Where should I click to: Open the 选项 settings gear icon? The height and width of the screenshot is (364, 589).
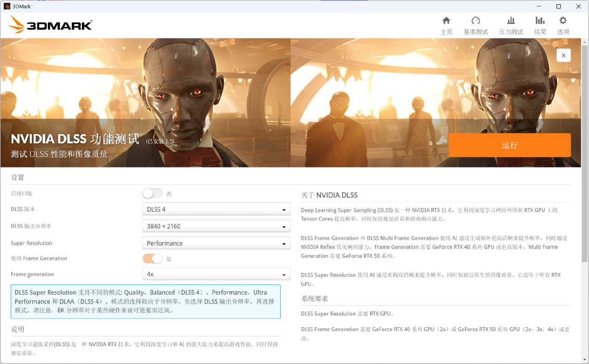coord(563,20)
